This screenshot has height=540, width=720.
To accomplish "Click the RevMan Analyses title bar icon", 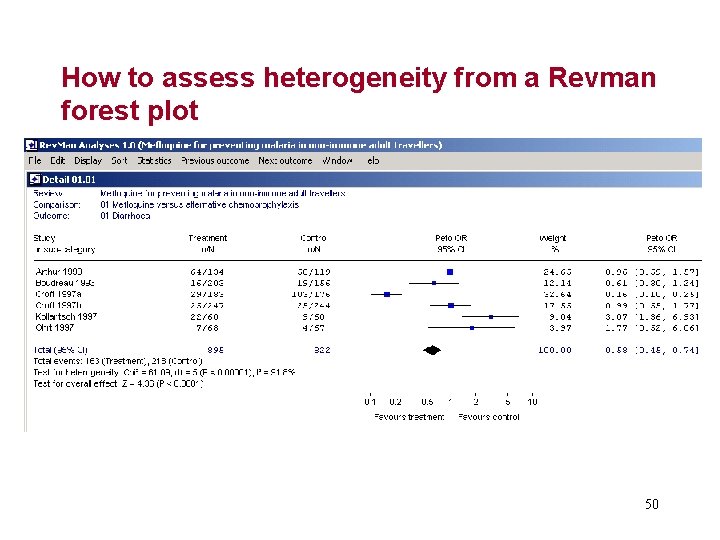I will pos(31,145).
